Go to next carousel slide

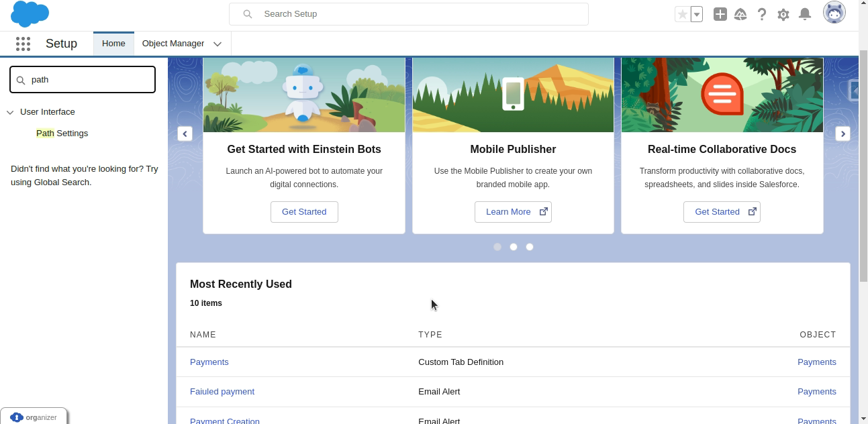tap(842, 134)
